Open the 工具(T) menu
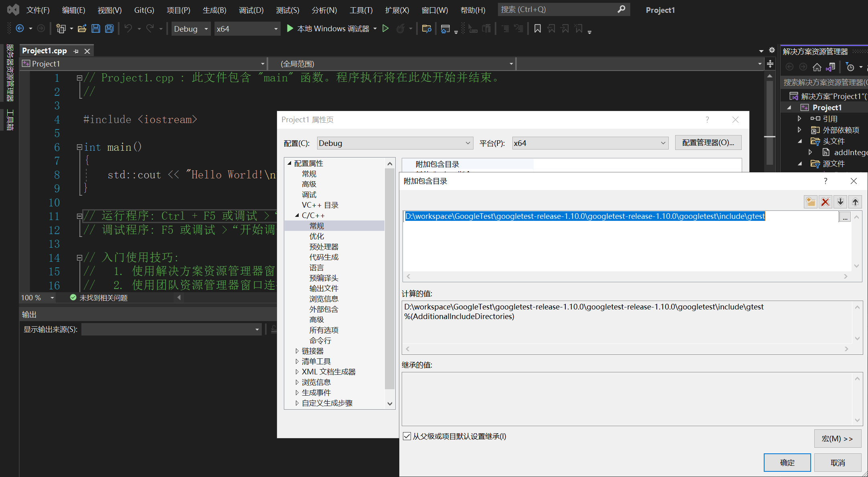The height and width of the screenshot is (477, 868). [x=361, y=10]
